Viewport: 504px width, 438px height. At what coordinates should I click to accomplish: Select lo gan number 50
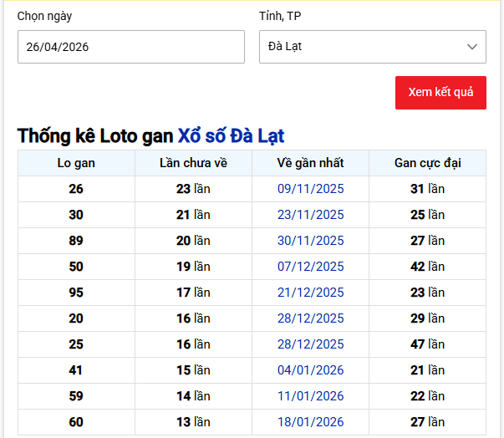(x=76, y=267)
